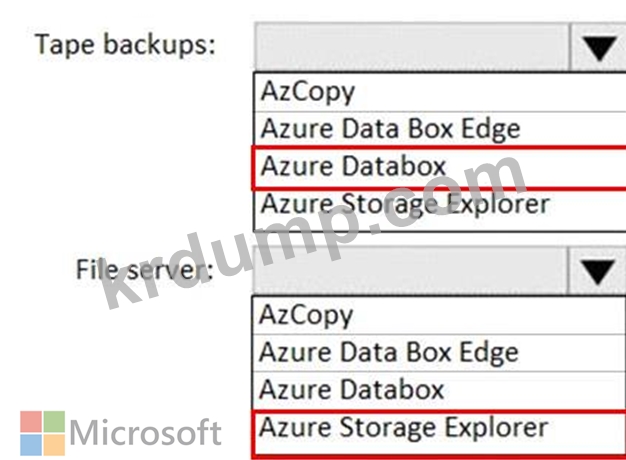Click the blue square of the Microsoft logo

pos(31,445)
